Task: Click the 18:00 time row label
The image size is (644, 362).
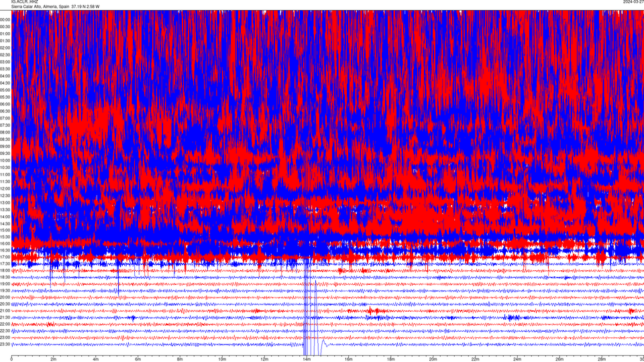Action: pyautogui.click(x=5, y=270)
